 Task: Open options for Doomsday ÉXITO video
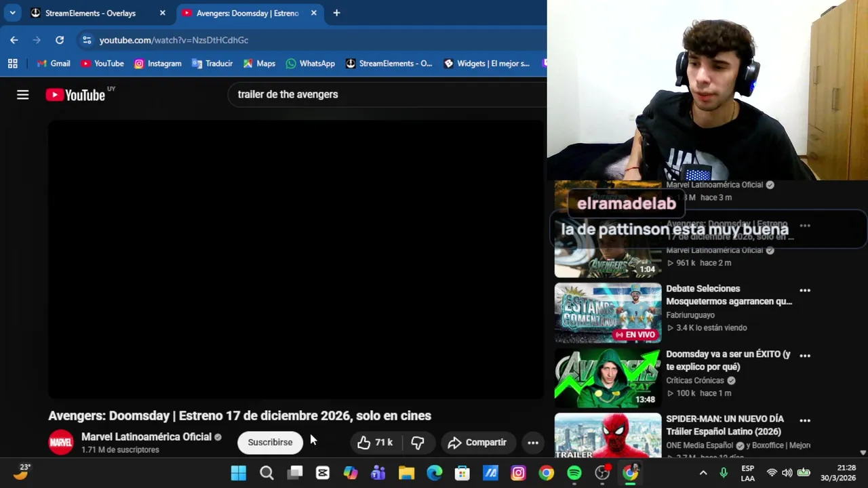(x=805, y=355)
